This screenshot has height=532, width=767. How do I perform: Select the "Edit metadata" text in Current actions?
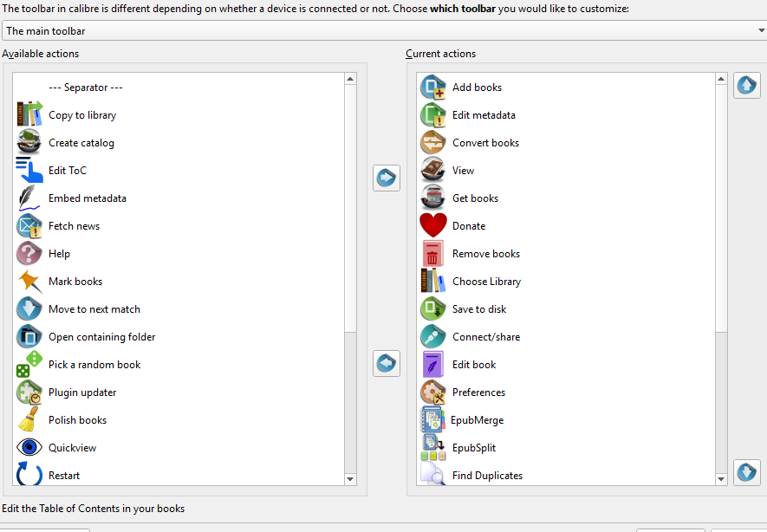(484, 115)
